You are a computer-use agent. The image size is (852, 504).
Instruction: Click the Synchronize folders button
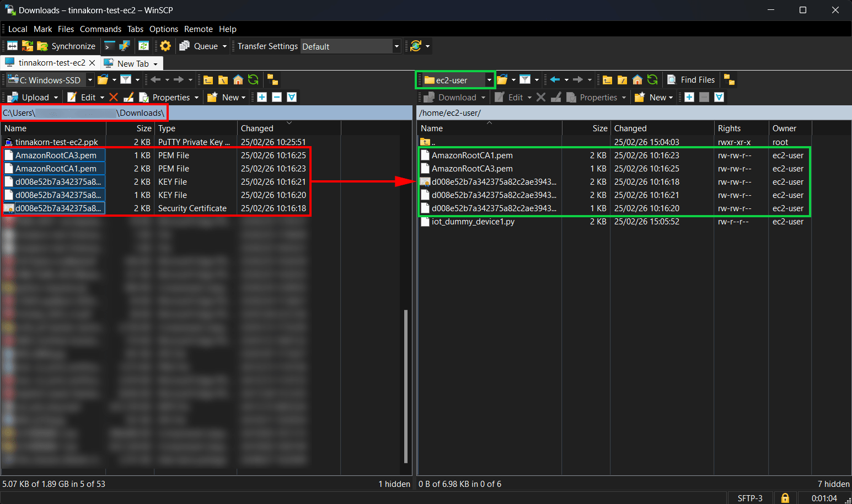66,46
